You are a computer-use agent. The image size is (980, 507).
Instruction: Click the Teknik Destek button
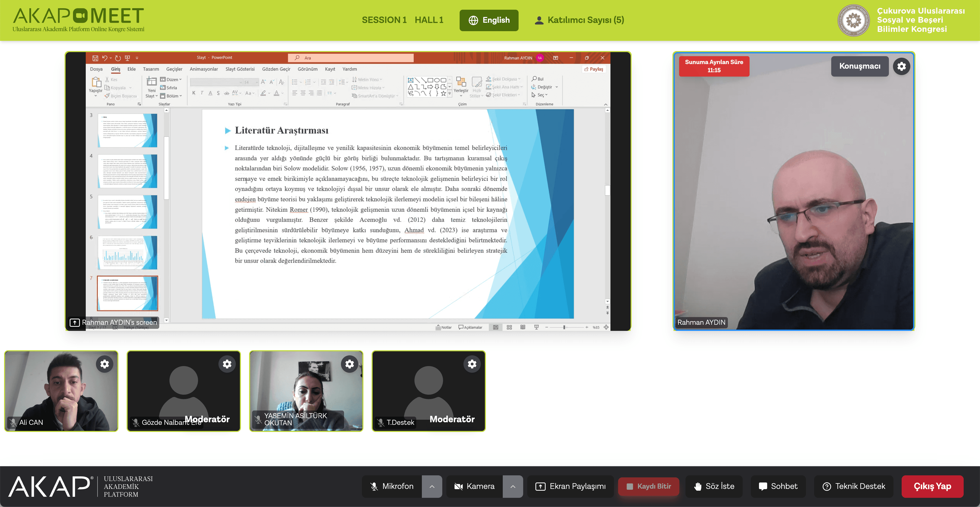pyautogui.click(x=854, y=486)
